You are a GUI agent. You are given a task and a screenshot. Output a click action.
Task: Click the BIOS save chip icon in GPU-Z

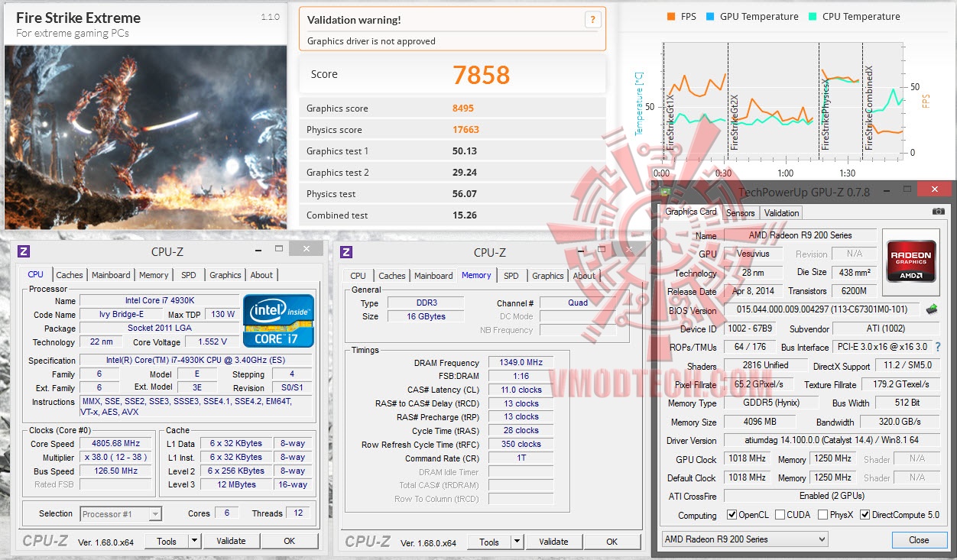tap(932, 309)
